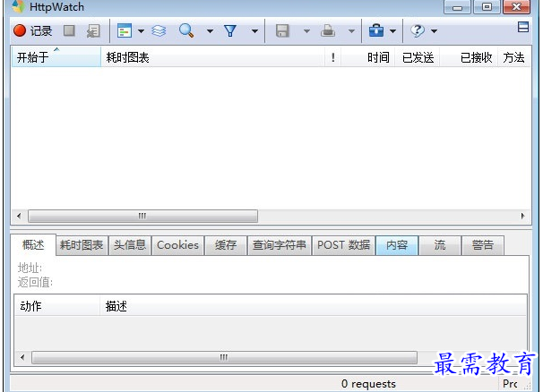Click request list scroll right arrow
The image size is (543, 392).
point(522,216)
